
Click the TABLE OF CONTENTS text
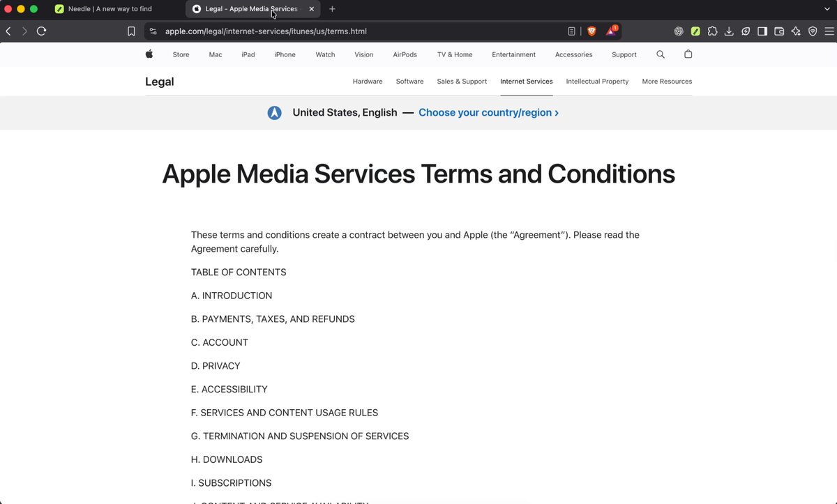coord(239,273)
